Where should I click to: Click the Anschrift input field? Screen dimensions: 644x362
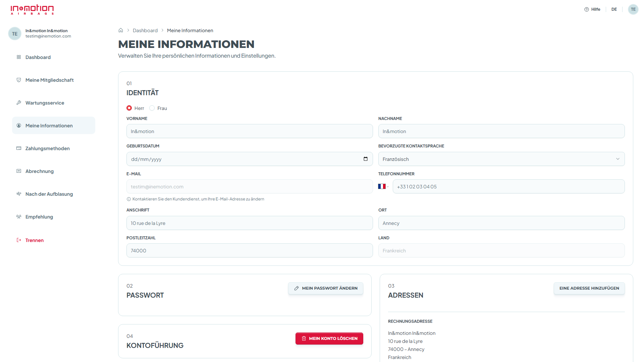click(x=250, y=223)
